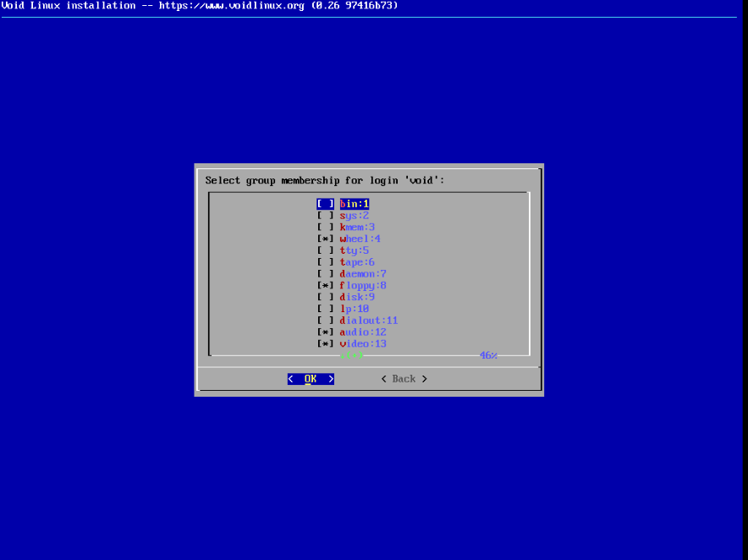The width and height of the screenshot is (748, 560).
Task: Click the Void Linux installation header text
Action: (x=199, y=5)
